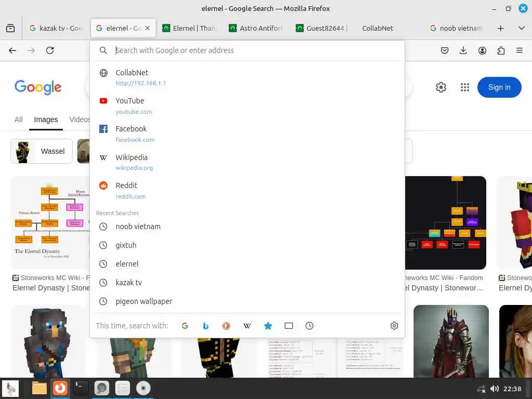532x399 pixels.
Task: Select recent search elernel
Action: [248, 264]
